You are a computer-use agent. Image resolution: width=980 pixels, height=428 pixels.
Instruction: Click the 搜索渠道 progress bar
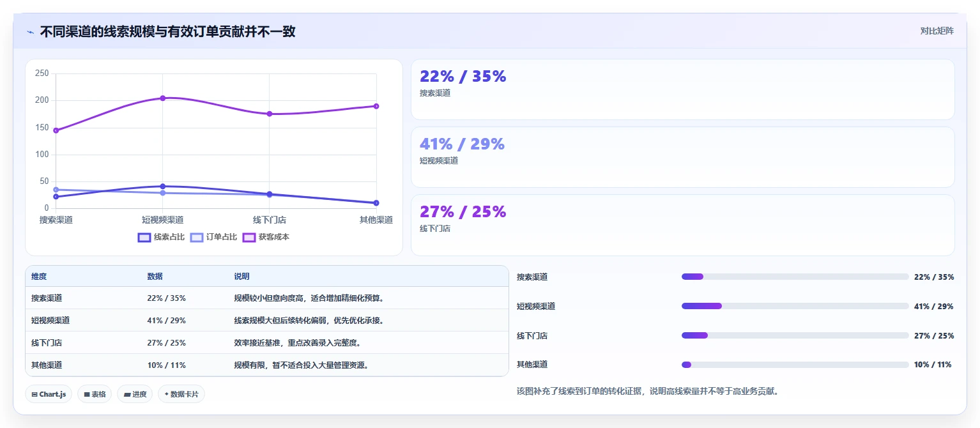(795, 277)
